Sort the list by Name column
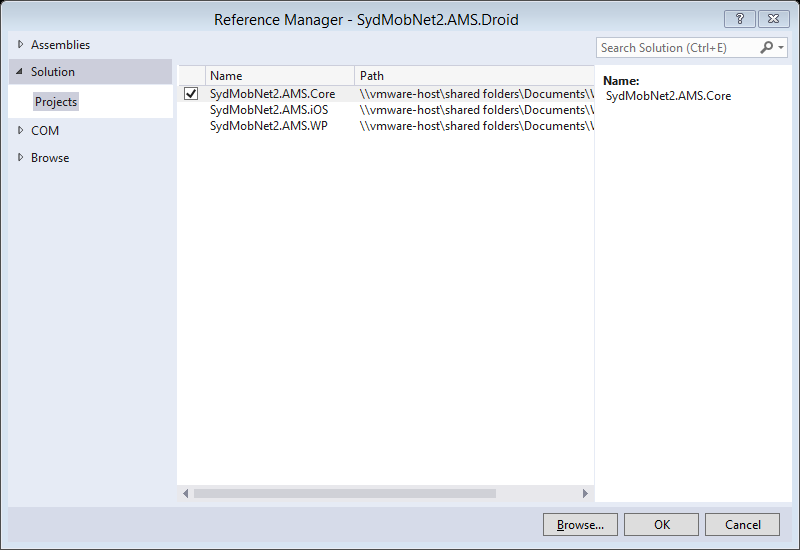Viewport: 800px width, 550px height. tap(280, 76)
